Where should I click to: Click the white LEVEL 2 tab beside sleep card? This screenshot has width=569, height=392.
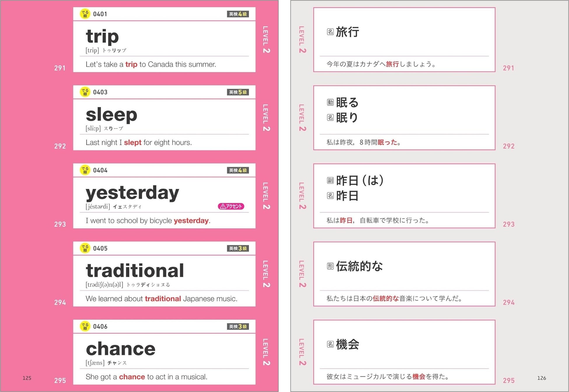coord(266,117)
